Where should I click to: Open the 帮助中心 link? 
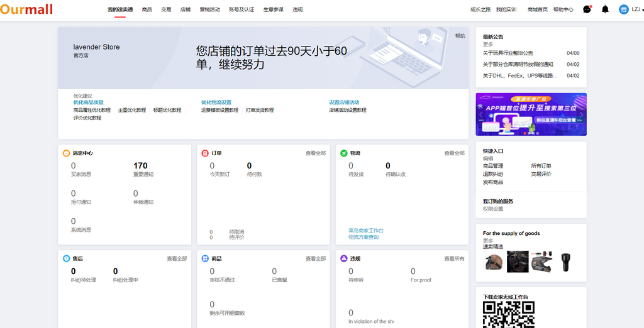pos(563,9)
